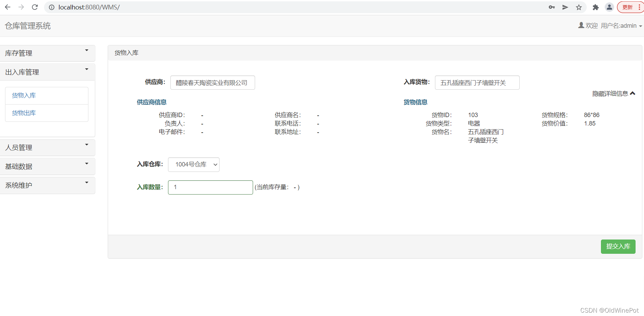Click the site info icon beside the URL
644x316 pixels.
[x=51, y=7]
